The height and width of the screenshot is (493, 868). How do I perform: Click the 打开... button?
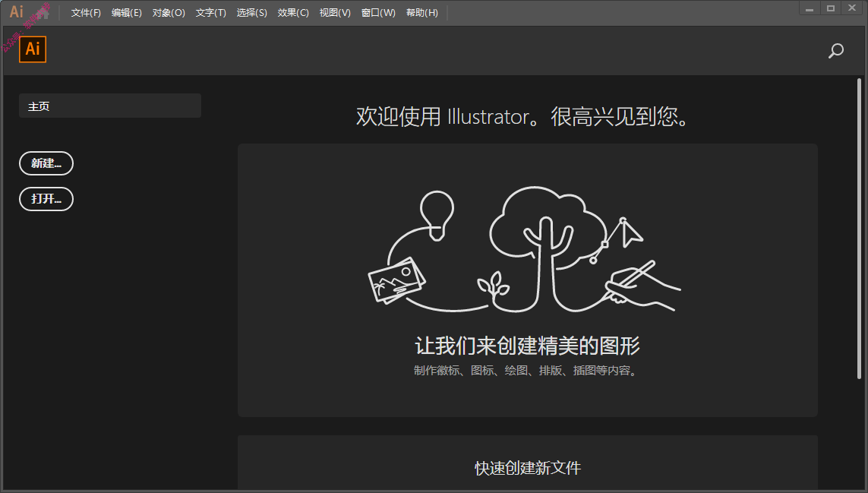coord(46,199)
